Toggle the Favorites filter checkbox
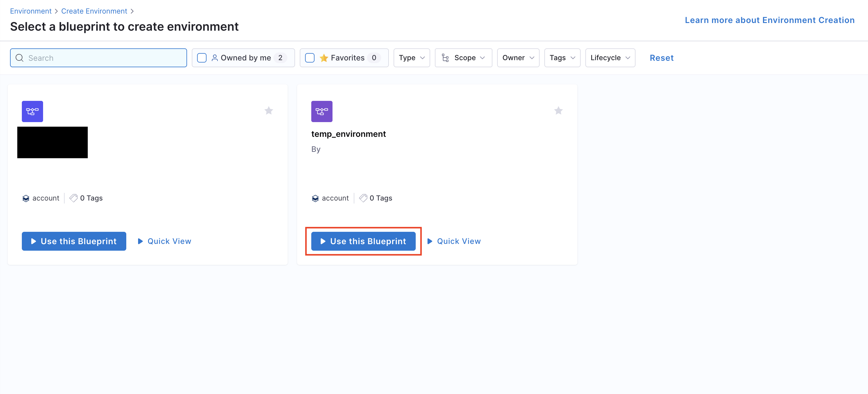868x394 pixels. pos(309,58)
